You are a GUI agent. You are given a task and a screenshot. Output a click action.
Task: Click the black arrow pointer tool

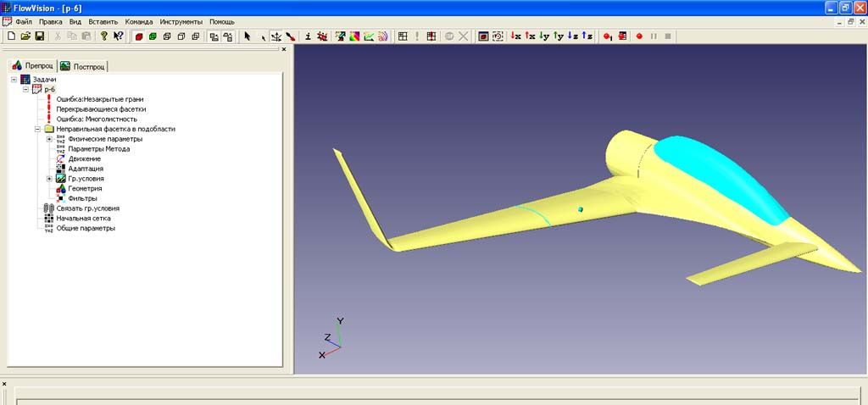click(248, 36)
